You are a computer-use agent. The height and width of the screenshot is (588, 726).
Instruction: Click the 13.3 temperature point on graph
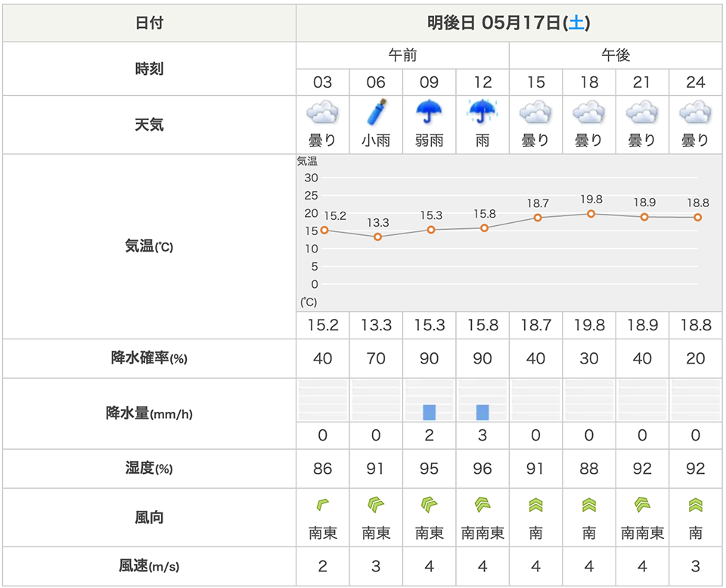378,237
